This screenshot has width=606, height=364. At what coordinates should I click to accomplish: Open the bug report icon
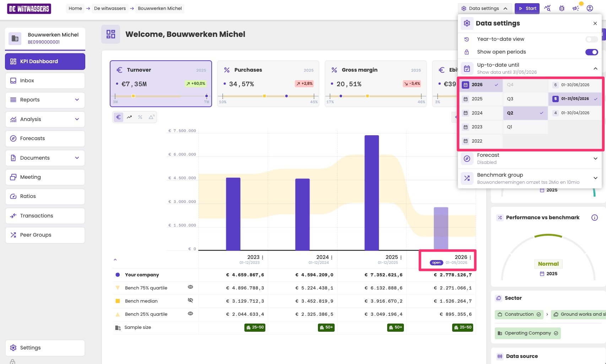pos(562,8)
